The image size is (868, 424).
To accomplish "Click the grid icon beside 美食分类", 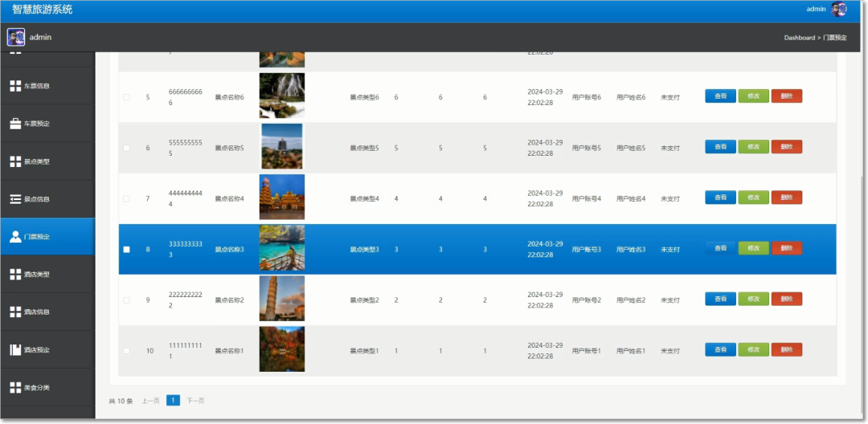I will pos(15,388).
